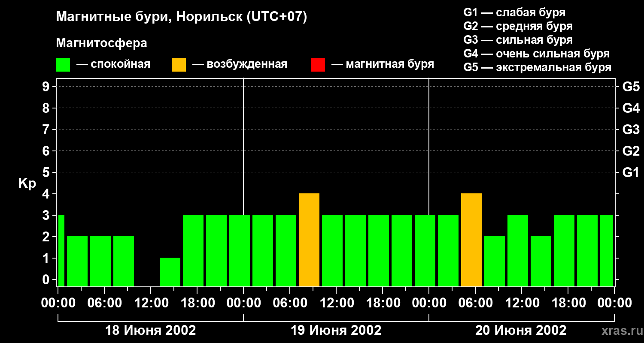Click the G5 label on right axis
Screen dimensions: 644x343
[x=631, y=87]
